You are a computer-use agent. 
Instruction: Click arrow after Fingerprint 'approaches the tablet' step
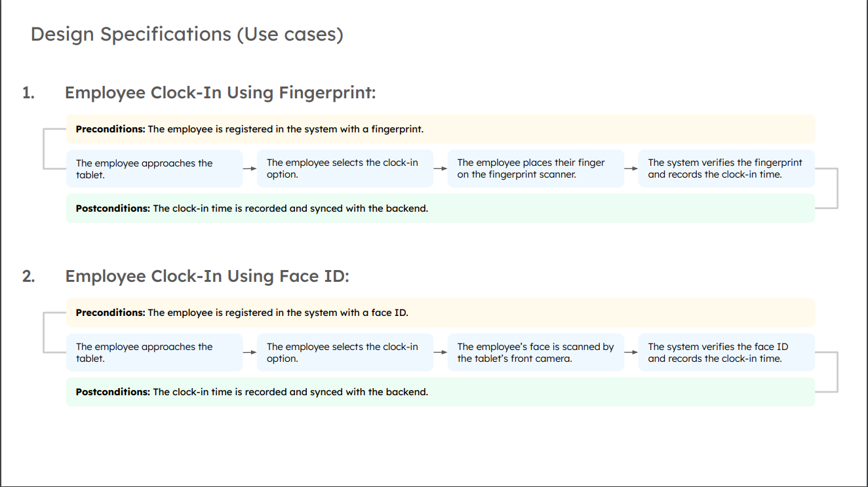[249, 168]
